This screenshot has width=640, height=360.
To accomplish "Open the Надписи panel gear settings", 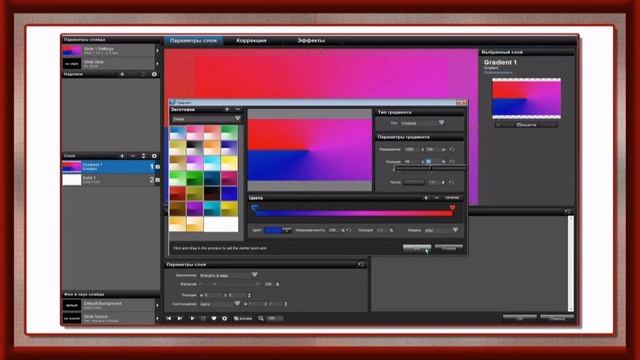I will [154, 74].
